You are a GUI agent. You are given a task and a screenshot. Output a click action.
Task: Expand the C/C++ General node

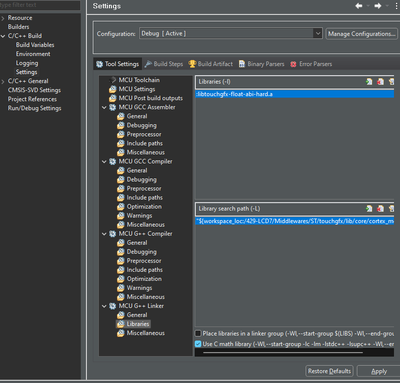point(3,81)
